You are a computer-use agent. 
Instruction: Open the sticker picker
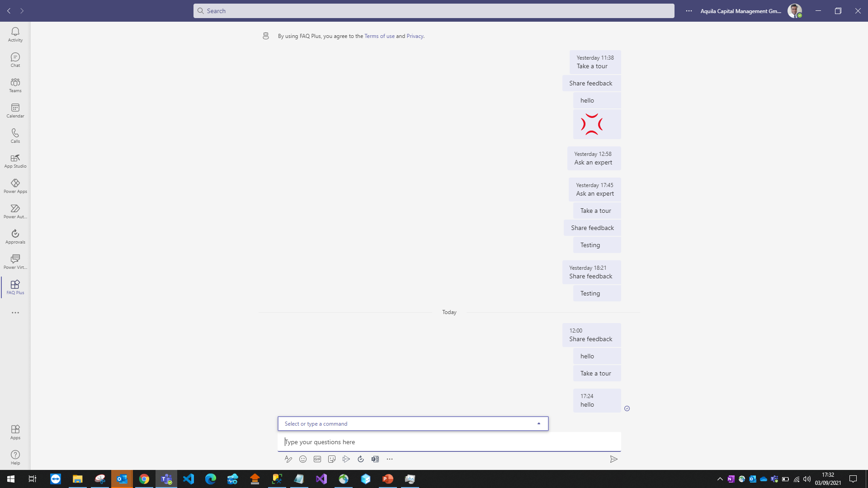[332, 459]
